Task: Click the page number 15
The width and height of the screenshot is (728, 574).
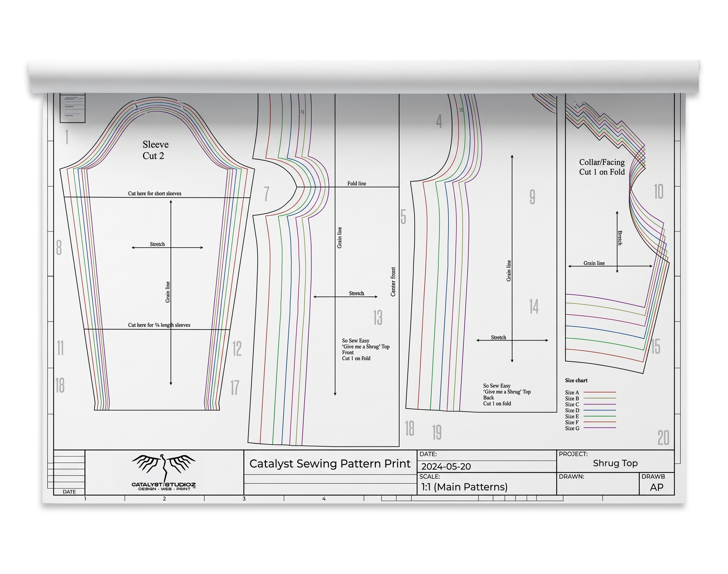Action: 656,346
